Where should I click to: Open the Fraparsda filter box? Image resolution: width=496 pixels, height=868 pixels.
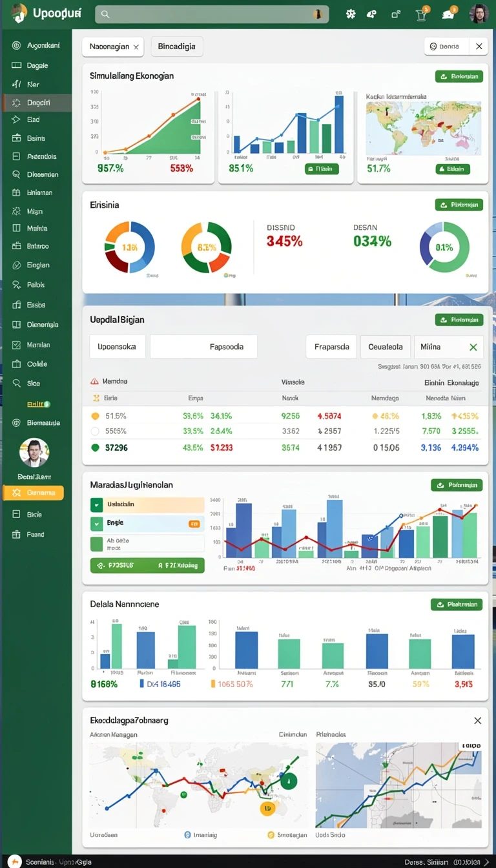point(331,347)
